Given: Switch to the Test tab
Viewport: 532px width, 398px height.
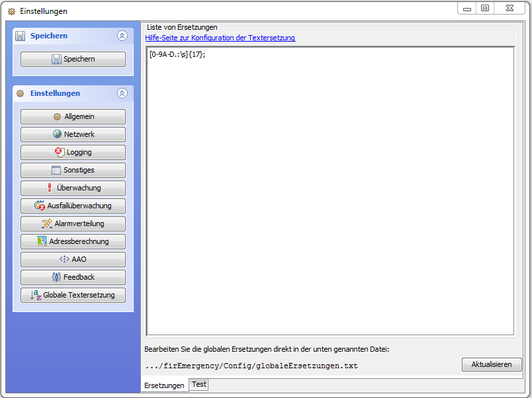Looking at the screenshot, I should (x=199, y=384).
